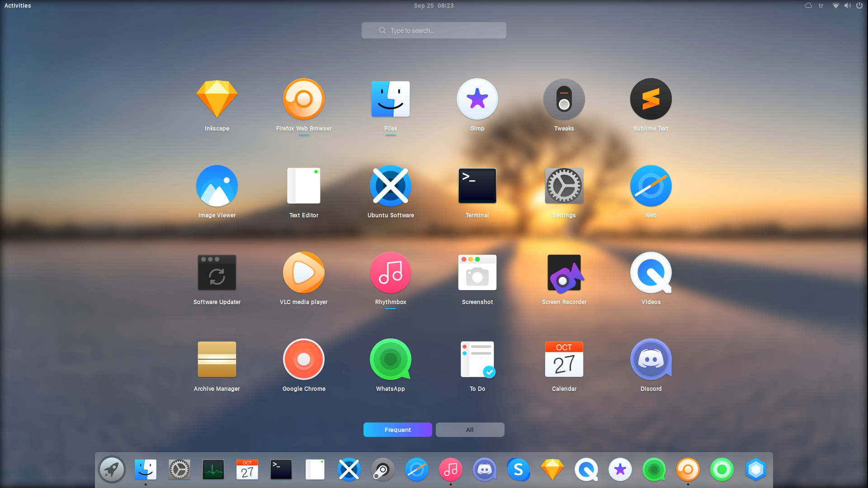The width and height of the screenshot is (868, 488).
Task: Open Terminal from the dock
Action: pyautogui.click(x=281, y=470)
